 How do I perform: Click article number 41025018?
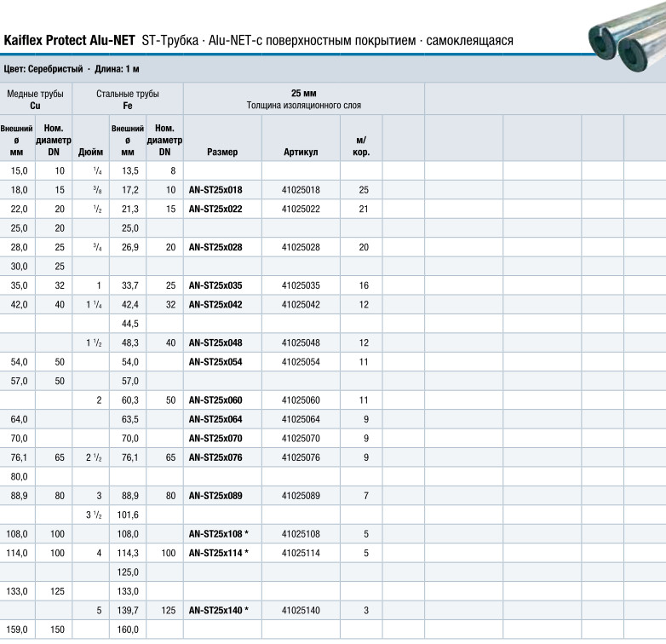click(301, 190)
